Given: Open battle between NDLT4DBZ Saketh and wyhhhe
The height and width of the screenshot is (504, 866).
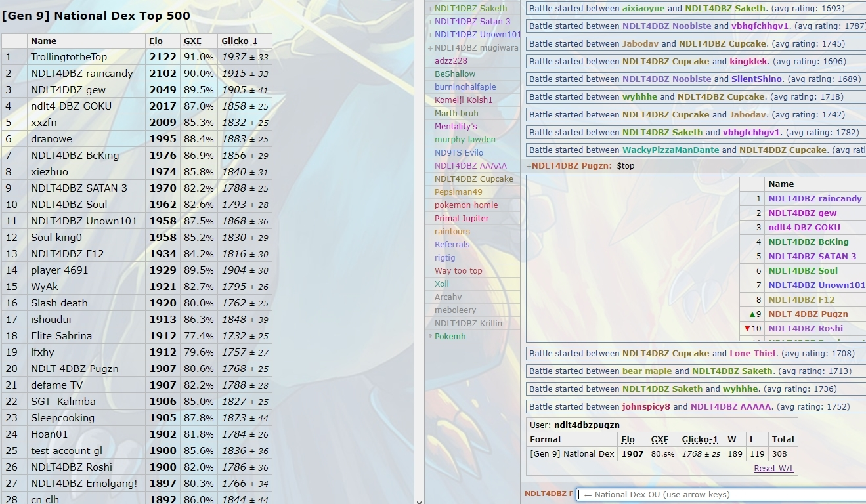Looking at the screenshot, I should coord(696,389).
